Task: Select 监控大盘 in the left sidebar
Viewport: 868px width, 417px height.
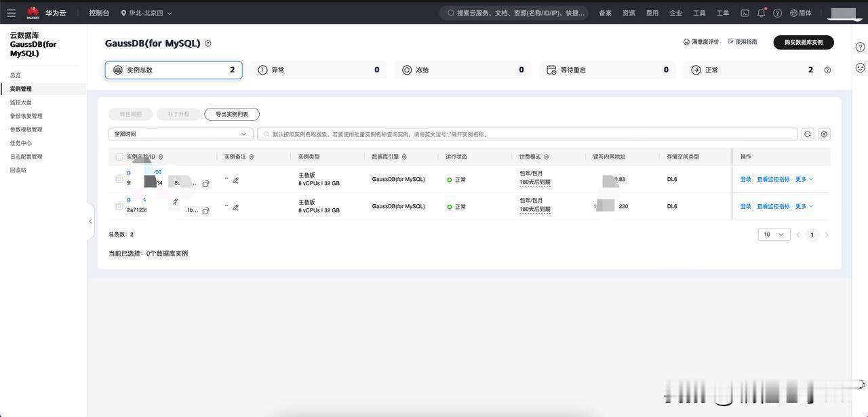Action: 21,102
